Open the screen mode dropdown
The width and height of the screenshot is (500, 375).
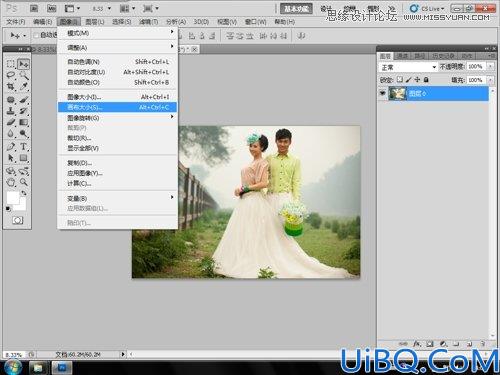(x=151, y=8)
